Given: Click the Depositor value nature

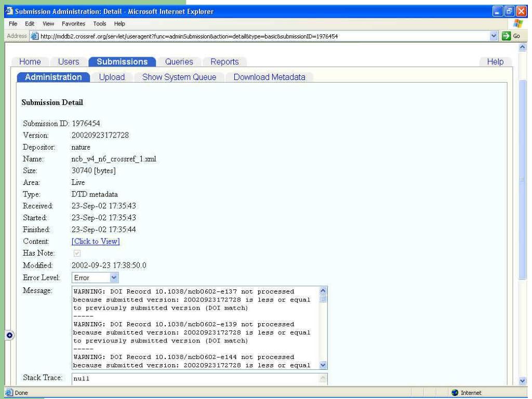Looking at the screenshot, I should tap(81, 147).
